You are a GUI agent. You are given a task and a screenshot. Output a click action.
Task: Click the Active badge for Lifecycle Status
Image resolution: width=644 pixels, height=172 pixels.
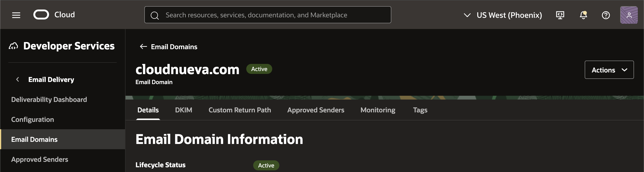pyautogui.click(x=266, y=166)
